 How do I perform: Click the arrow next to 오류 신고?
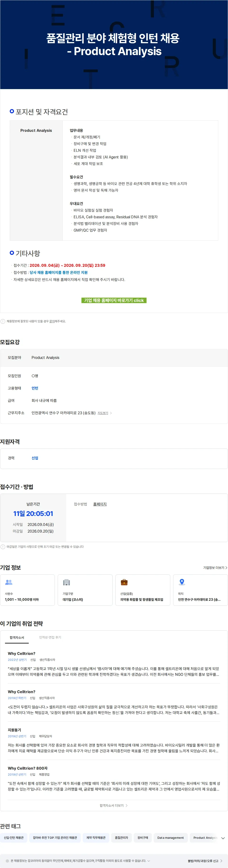point(221,861)
